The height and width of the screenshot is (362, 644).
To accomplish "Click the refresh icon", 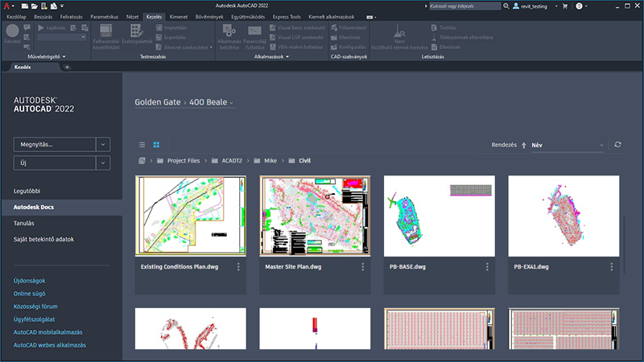I will 617,145.
